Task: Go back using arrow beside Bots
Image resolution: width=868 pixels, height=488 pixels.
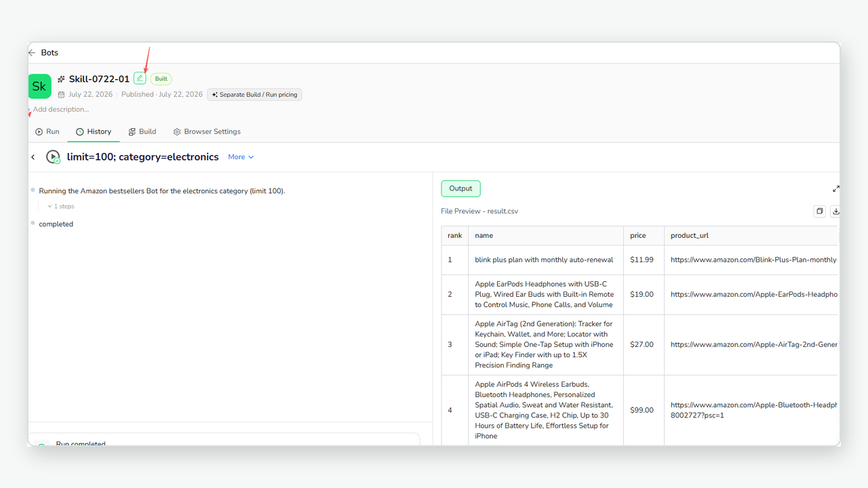Action: click(32, 53)
